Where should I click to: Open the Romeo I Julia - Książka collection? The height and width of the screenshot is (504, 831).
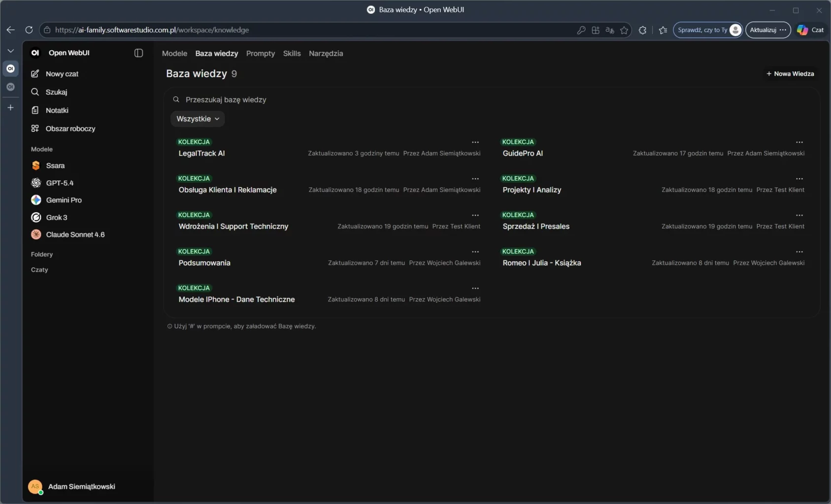pos(541,263)
